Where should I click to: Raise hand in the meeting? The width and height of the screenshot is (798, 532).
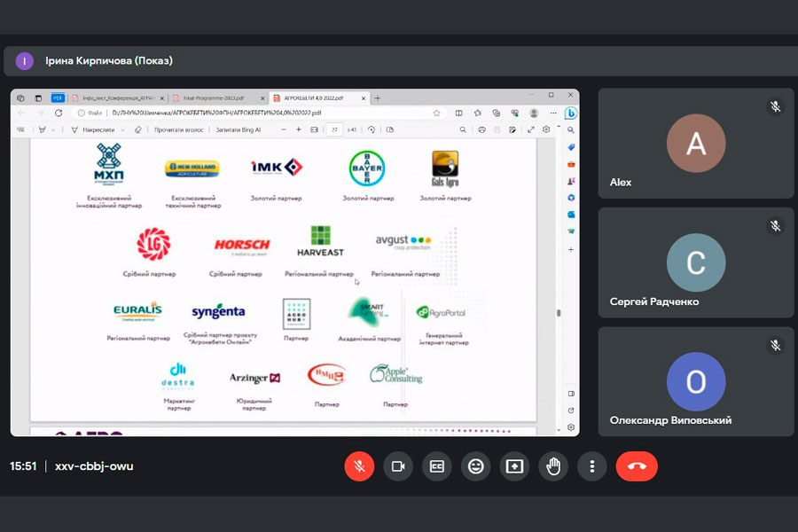(x=554, y=466)
